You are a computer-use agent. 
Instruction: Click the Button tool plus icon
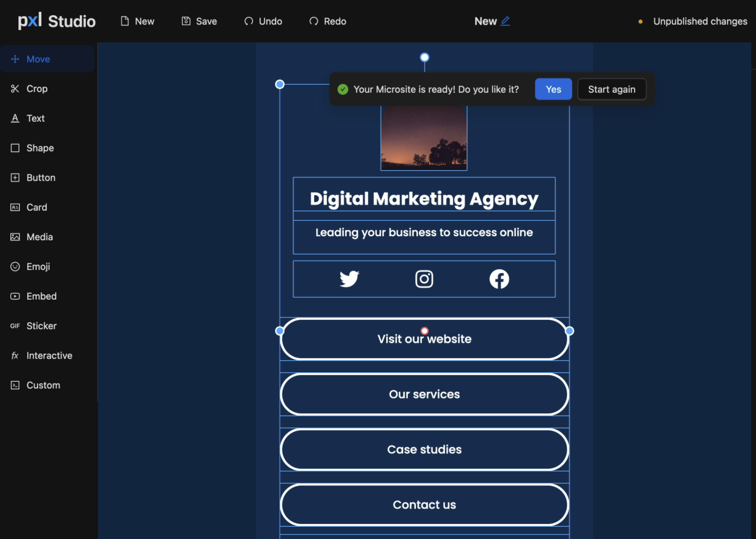(15, 178)
